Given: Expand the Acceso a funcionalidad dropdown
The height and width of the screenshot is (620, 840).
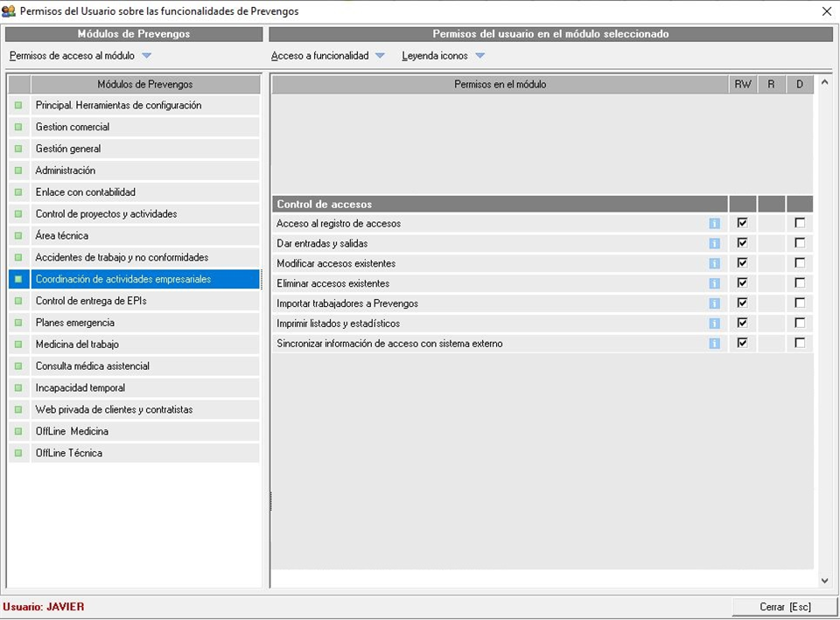Looking at the screenshot, I should pyautogui.click(x=380, y=56).
